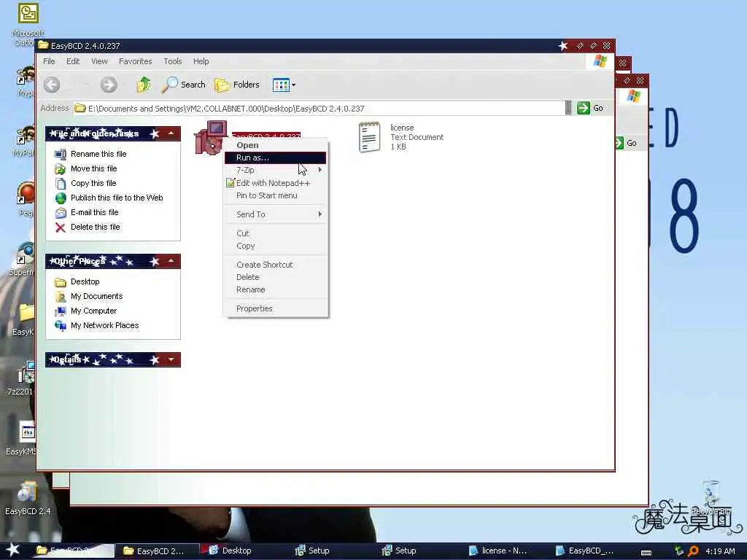This screenshot has width=747, height=560.
Task: Open the address bar dropdown arrow
Action: point(568,108)
